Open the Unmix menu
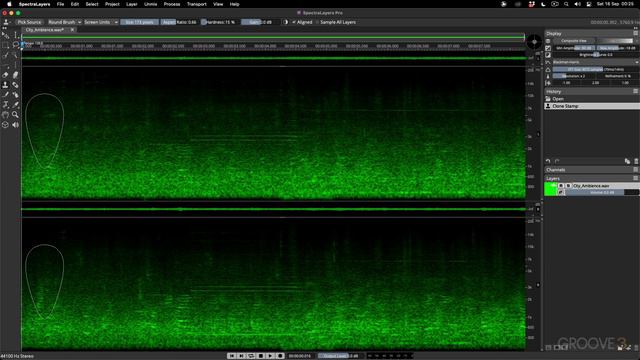 click(x=151, y=4)
